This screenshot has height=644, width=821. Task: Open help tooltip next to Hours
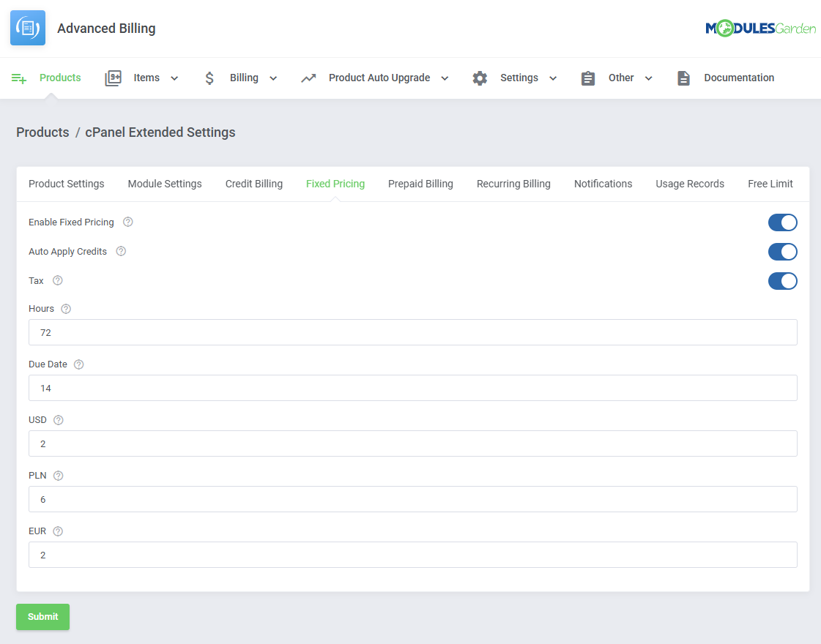(66, 309)
